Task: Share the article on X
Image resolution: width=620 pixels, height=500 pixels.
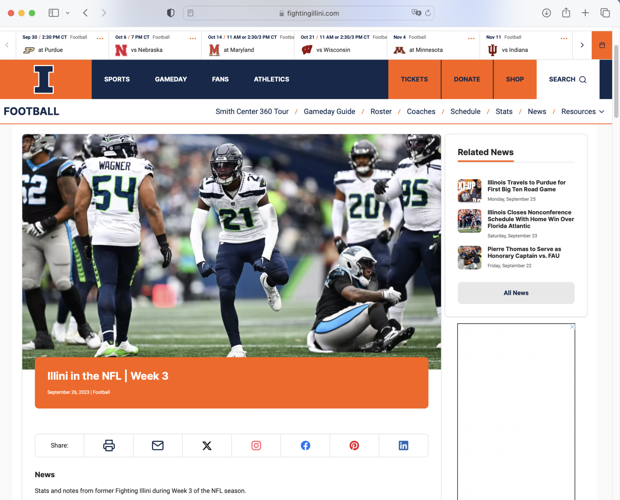Action: coord(207,445)
